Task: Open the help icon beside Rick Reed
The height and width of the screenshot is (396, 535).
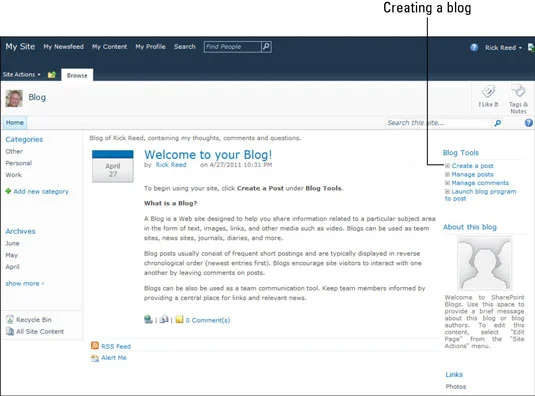Action: (474, 47)
